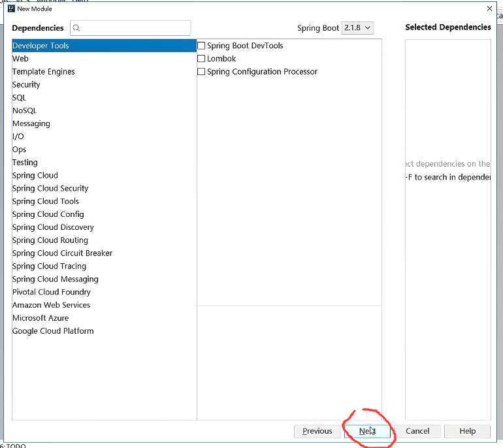Check the Spring Boot DevTools checkbox

[x=201, y=46]
